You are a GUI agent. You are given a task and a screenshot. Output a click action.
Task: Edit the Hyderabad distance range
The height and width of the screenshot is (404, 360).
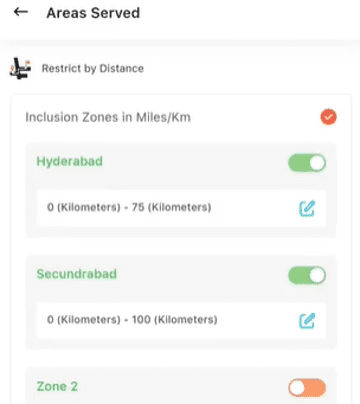307,208
